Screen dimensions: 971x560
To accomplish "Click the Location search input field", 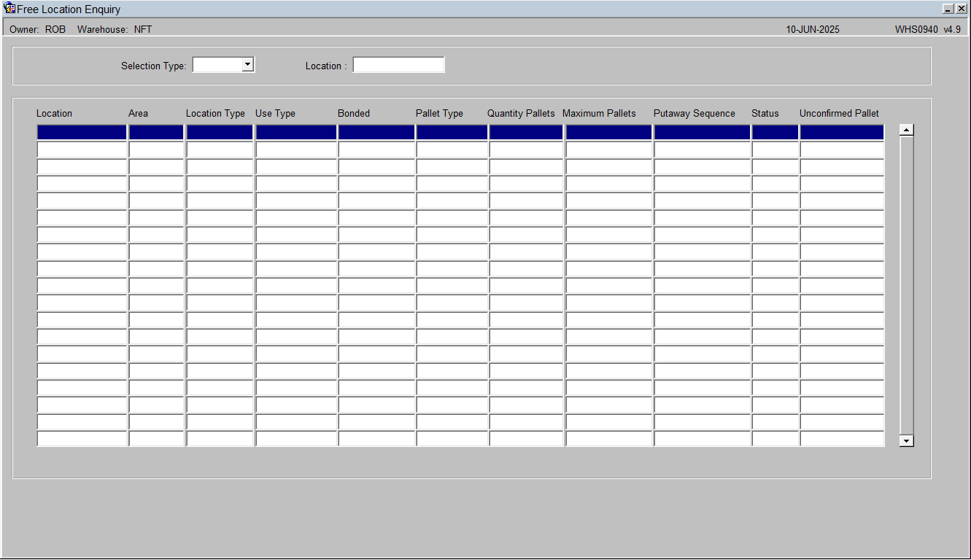I will (x=398, y=65).
